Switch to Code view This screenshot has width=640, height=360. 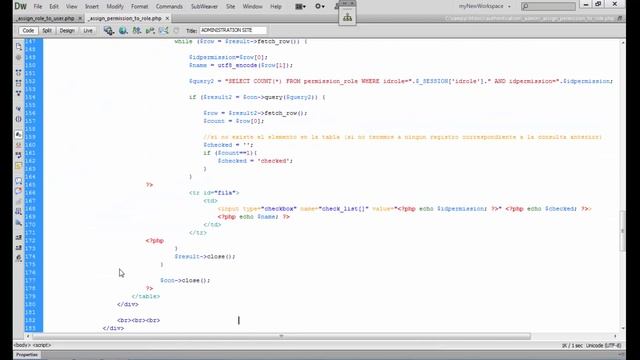point(28,31)
